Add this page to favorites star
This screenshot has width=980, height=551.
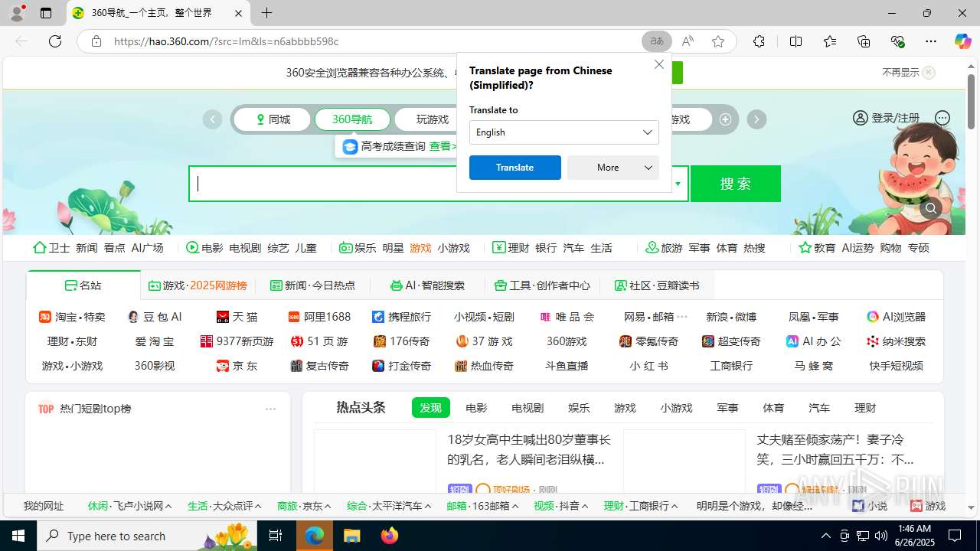click(x=718, y=41)
